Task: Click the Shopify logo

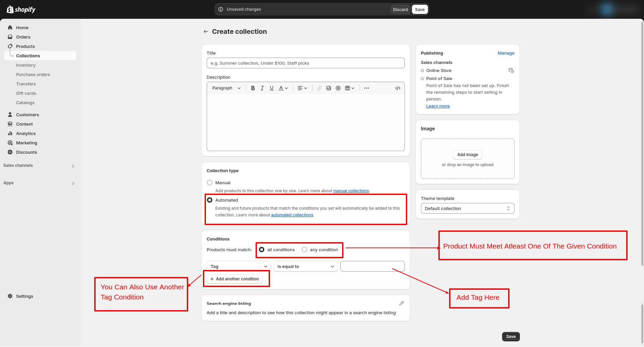Action: coord(21,9)
